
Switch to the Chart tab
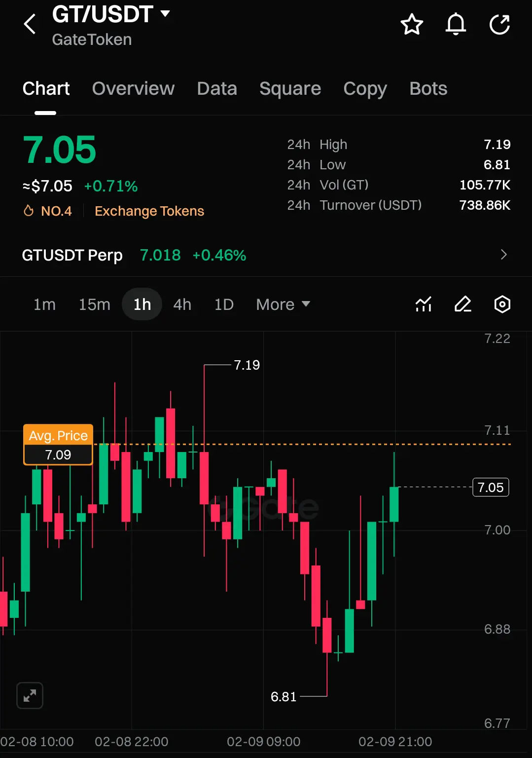click(x=46, y=89)
